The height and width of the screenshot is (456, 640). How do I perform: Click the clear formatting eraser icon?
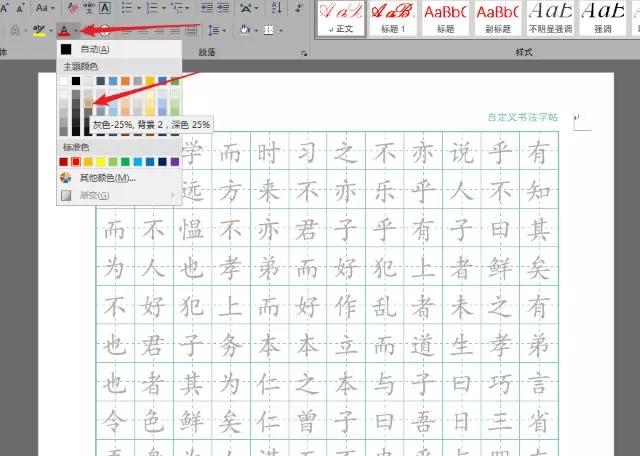[73, 7]
